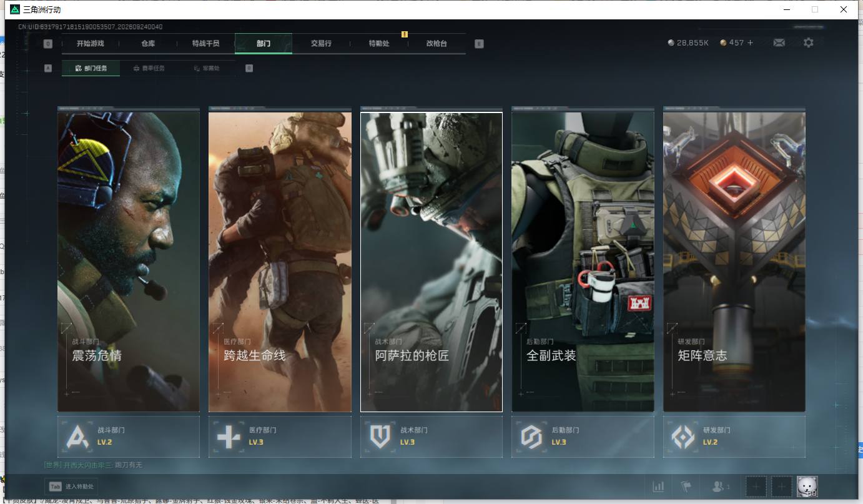Click the D key sub-tab hint icon
863x504 pixels.
249,68
